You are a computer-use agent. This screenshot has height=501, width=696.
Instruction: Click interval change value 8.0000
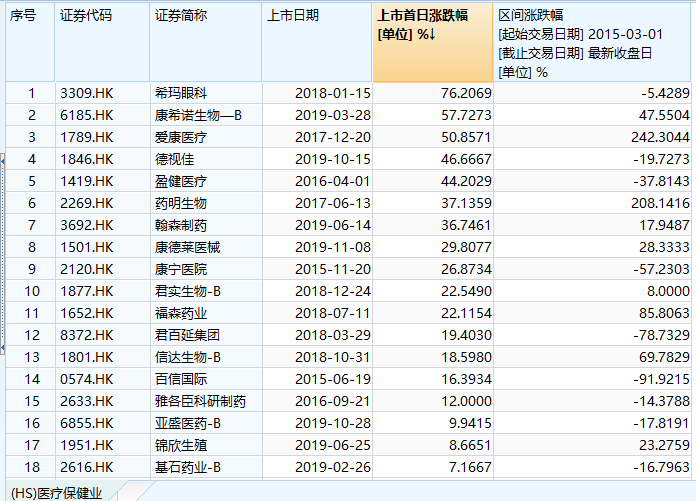(x=592, y=291)
